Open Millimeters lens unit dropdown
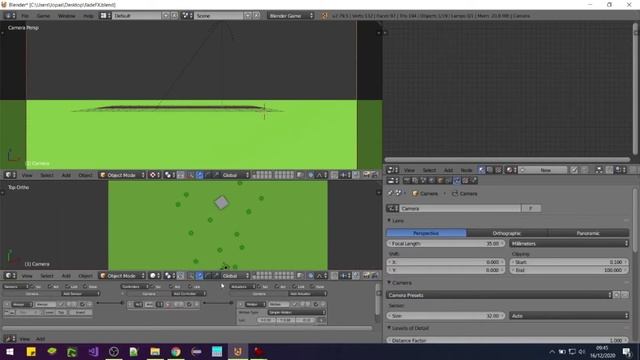 569,243
